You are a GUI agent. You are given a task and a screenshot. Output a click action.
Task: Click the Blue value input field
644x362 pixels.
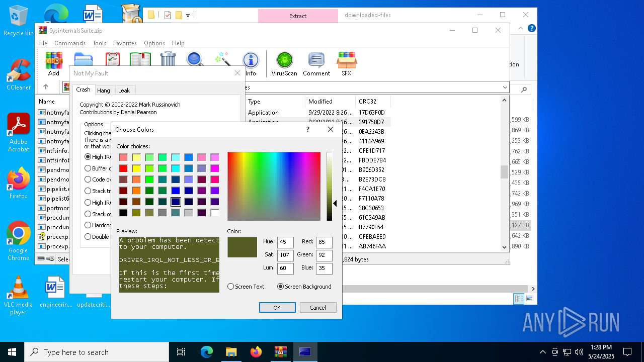click(x=324, y=268)
